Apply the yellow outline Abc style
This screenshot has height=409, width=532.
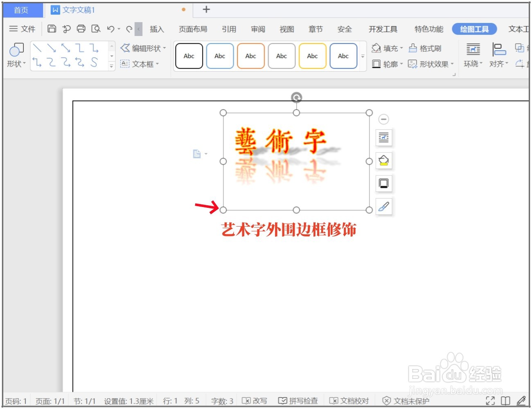click(x=313, y=56)
